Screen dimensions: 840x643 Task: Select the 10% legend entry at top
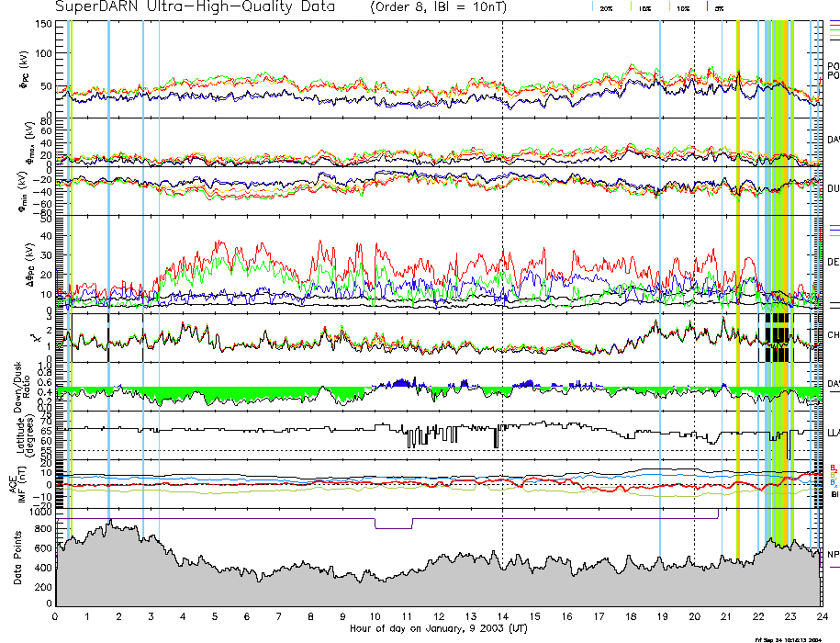tap(682, 7)
